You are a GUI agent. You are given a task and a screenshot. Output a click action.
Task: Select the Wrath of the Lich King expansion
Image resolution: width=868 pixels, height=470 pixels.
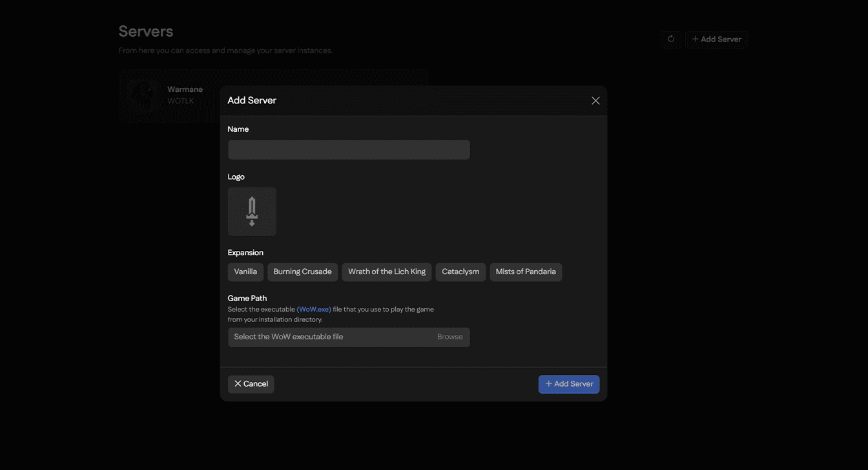[x=386, y=272]
